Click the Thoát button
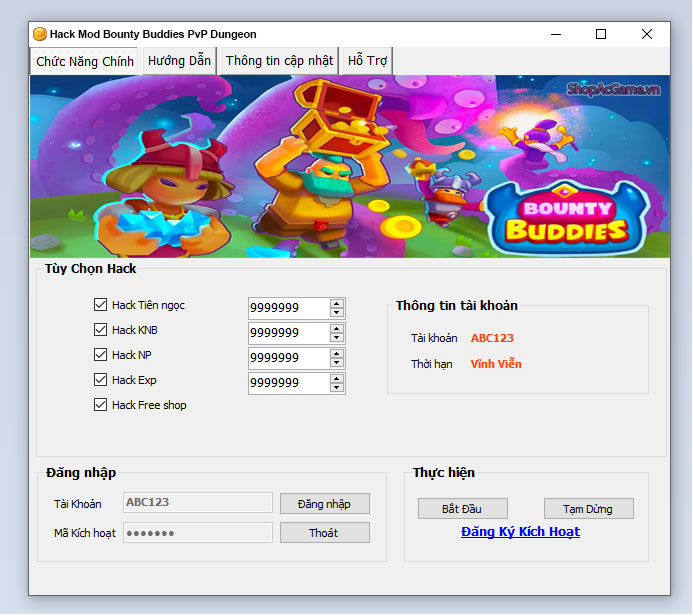Viewport: 693px width, 616px height. click(325, 533)
